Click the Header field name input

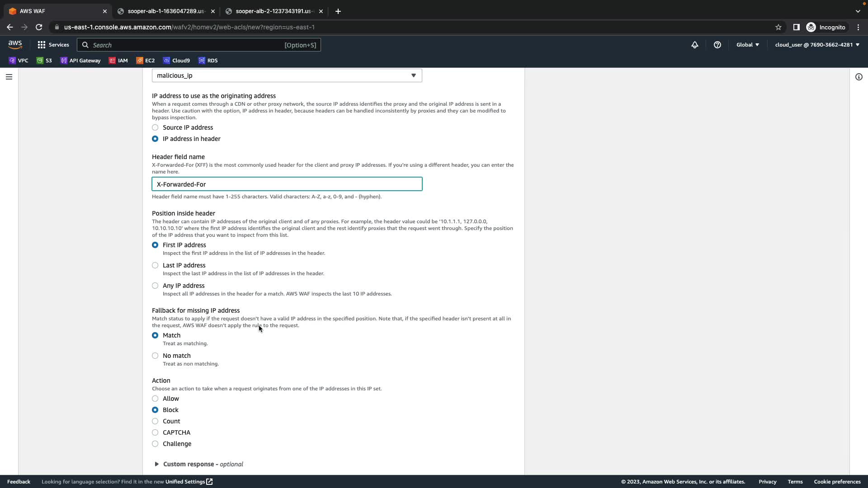pos(287,184)
